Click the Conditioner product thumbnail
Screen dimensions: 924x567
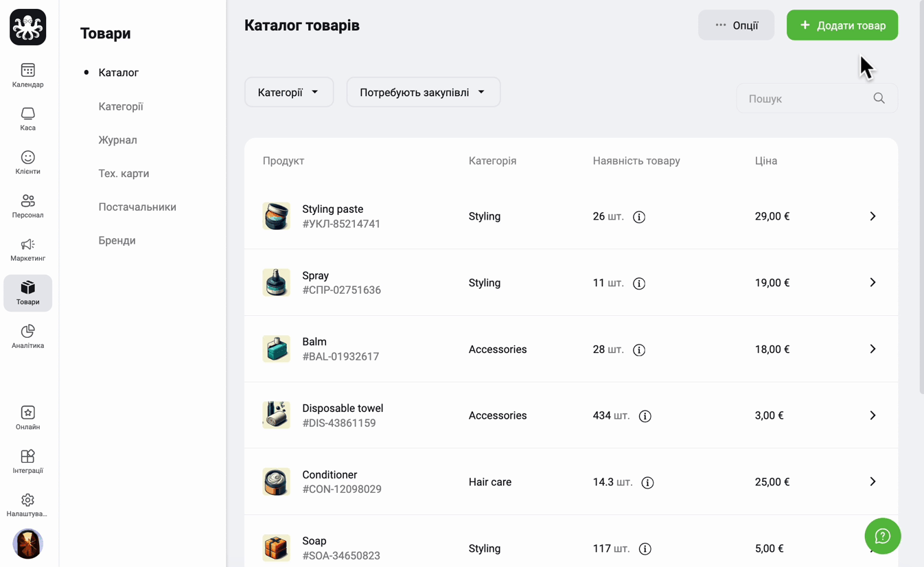click(277, 482)
